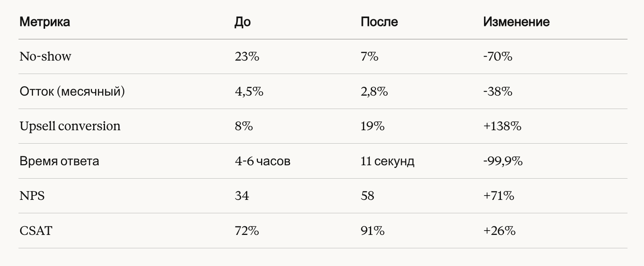
Task: Click the -70% change value
Action: click(x=497, y=57)
